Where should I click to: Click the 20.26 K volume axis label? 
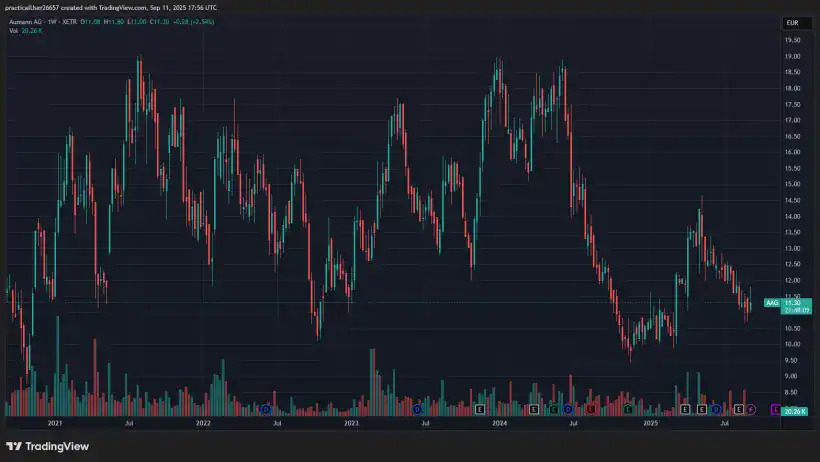(794, 411)
